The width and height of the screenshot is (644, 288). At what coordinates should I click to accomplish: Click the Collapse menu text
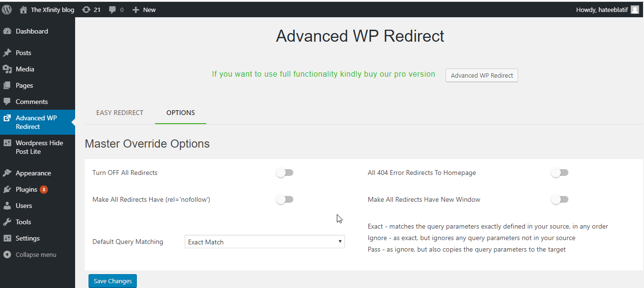coord(36,254)
